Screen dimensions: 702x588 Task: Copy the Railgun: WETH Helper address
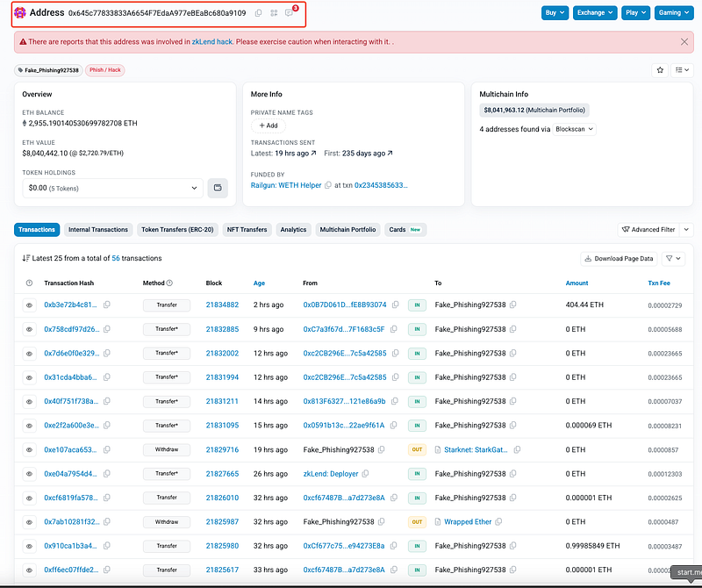(328, 185)
